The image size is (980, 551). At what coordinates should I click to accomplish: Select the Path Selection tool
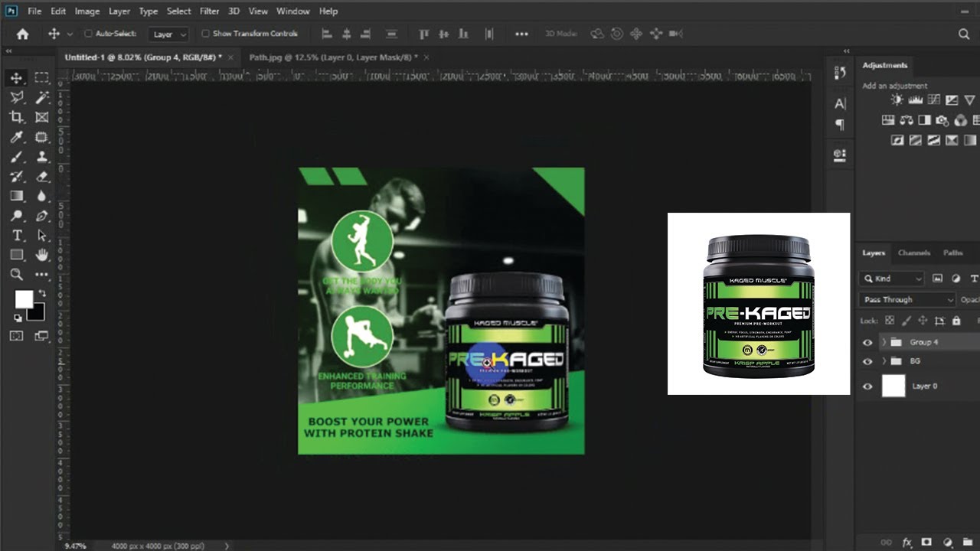click(x=42, y=236)
